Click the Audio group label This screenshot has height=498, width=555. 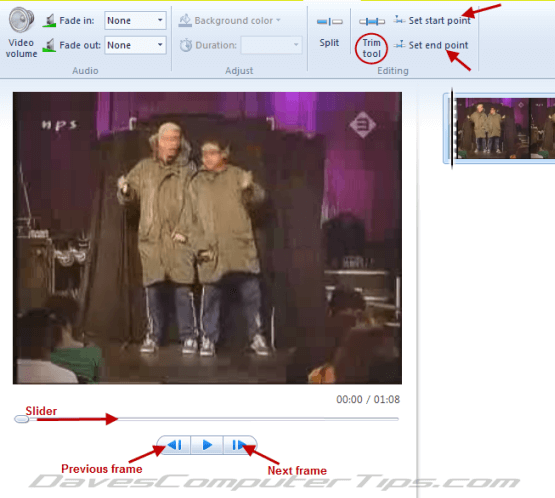point(85,71)
